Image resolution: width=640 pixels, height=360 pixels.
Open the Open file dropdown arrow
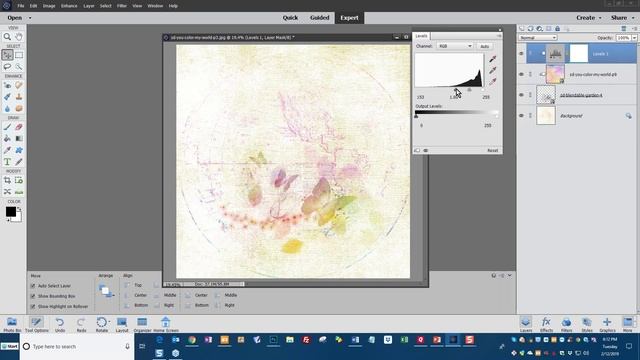tap(30, 18)
